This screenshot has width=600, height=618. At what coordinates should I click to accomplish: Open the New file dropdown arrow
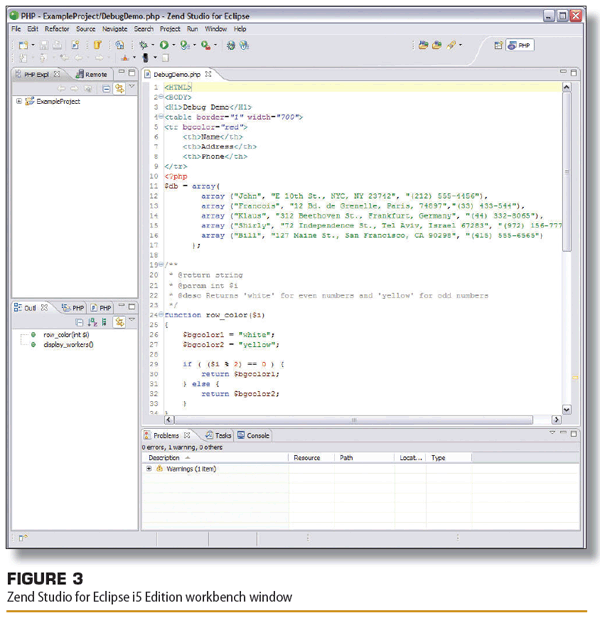pos(33,45)
